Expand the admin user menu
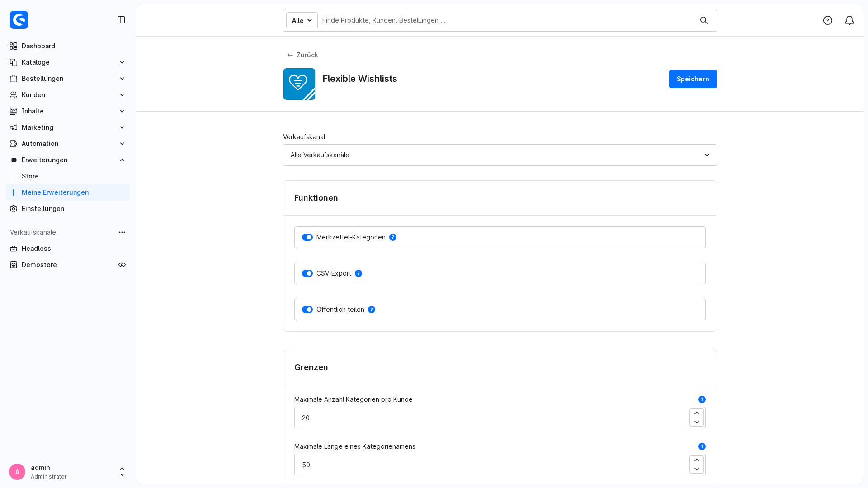The image size is (868, 488). pos(122,472)
